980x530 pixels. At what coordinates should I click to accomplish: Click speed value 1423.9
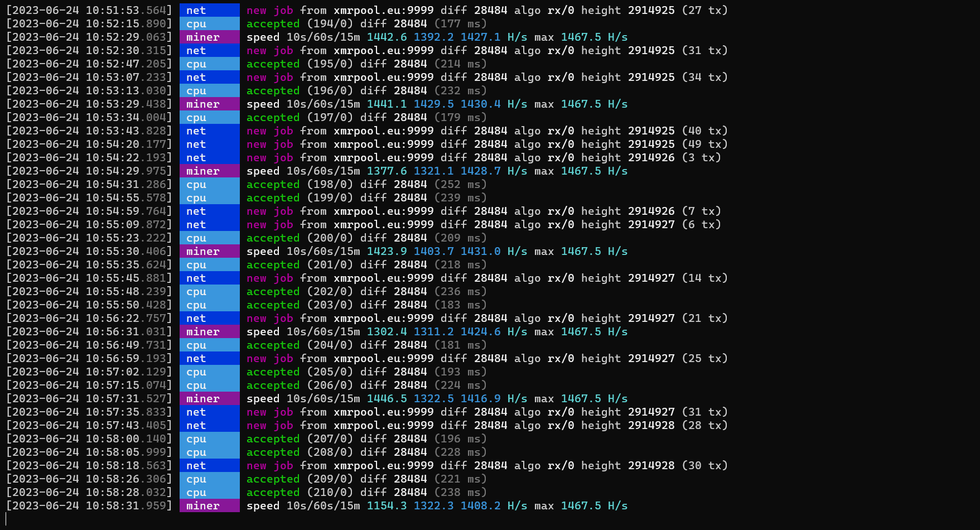pos(387,251)
